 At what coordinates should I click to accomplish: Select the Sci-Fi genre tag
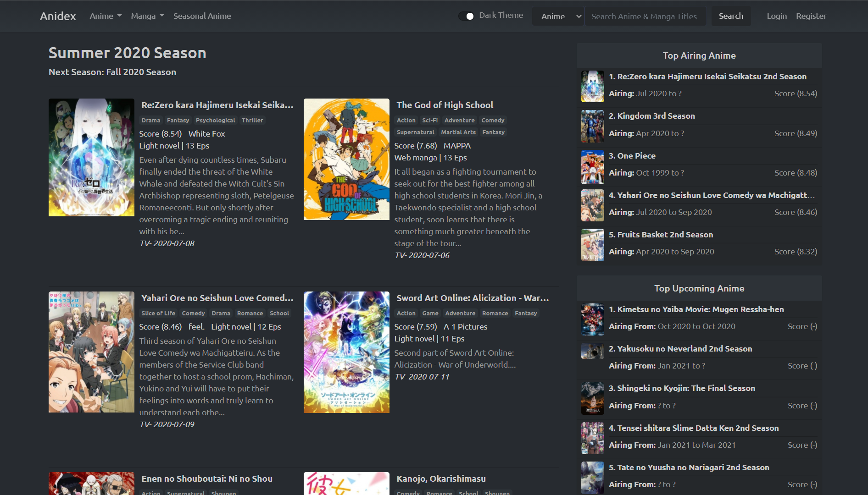pos(430,120)
